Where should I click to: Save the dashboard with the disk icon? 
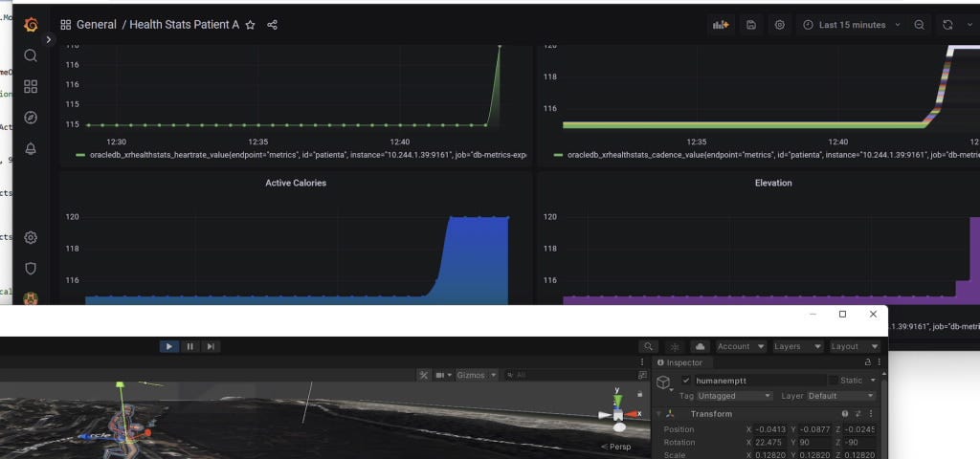click(x=751, y=25)
